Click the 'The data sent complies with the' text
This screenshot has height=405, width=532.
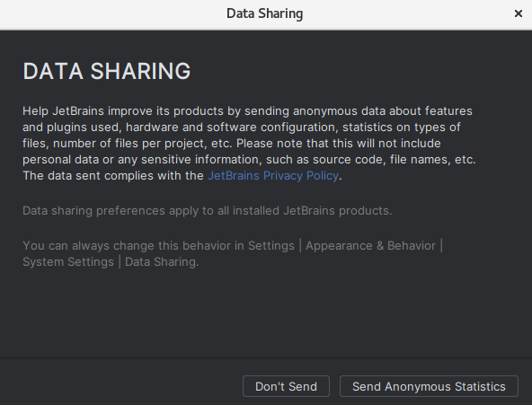pos(113,176)
